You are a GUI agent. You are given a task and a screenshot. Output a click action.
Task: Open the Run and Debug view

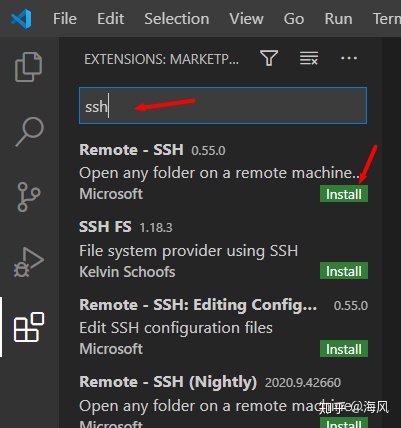(x=29, y=262)
